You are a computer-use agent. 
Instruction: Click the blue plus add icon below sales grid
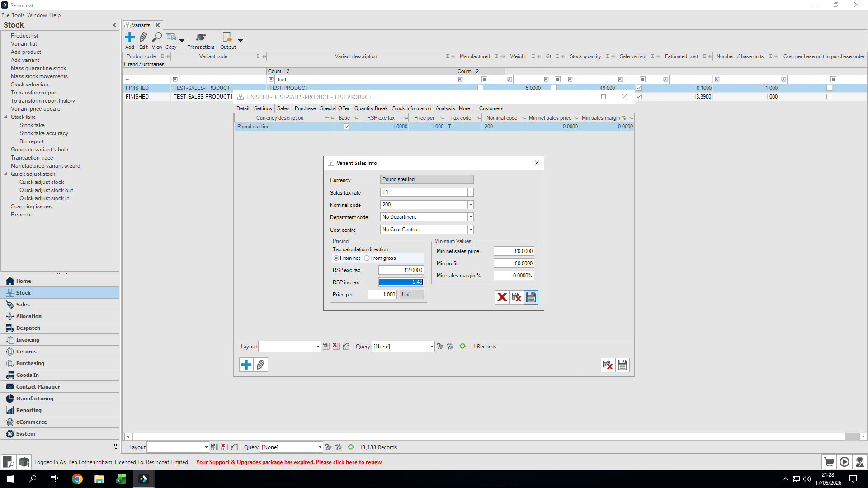(x=246, y=365)
